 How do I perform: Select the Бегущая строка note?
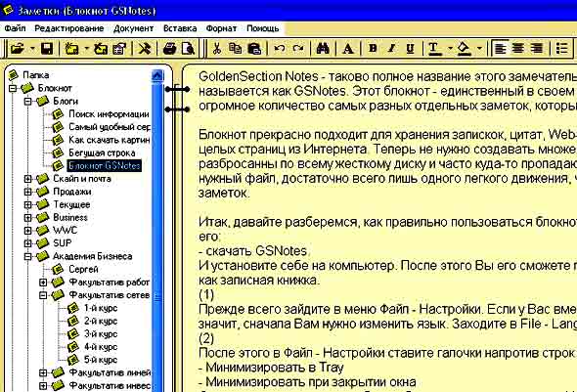point(102,152)
